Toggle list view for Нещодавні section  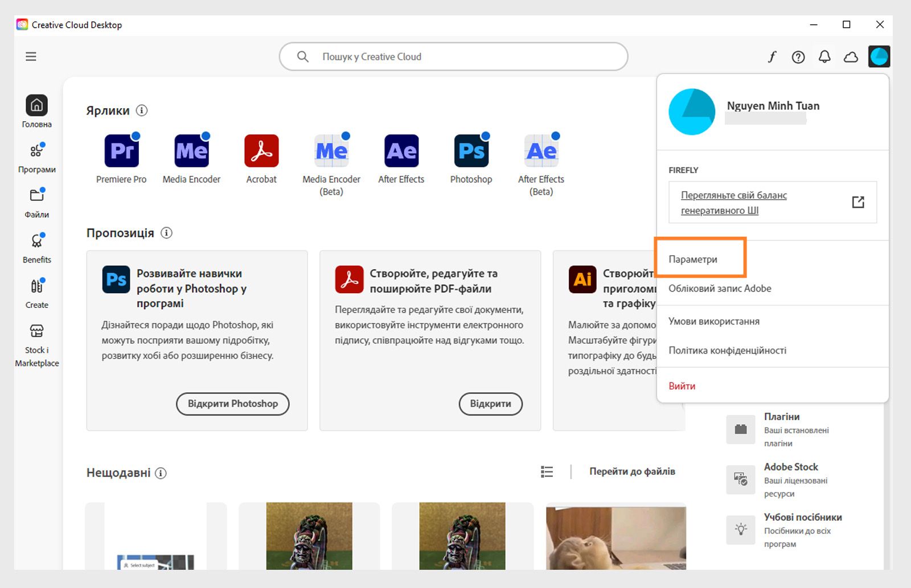(546, 471)
